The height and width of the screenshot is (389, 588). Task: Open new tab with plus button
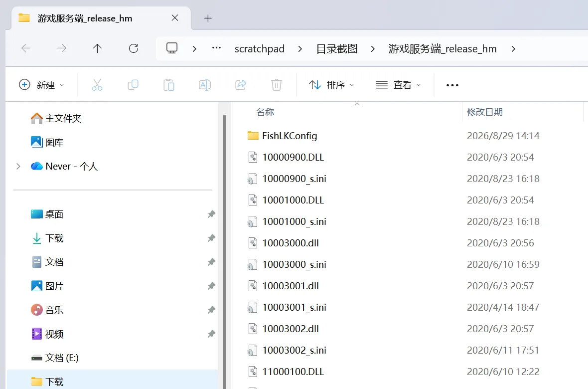208,18
